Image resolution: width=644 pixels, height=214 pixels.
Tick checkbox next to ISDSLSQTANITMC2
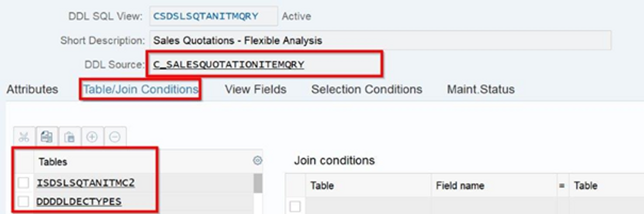pyautogui.click(x=23, y=183)
